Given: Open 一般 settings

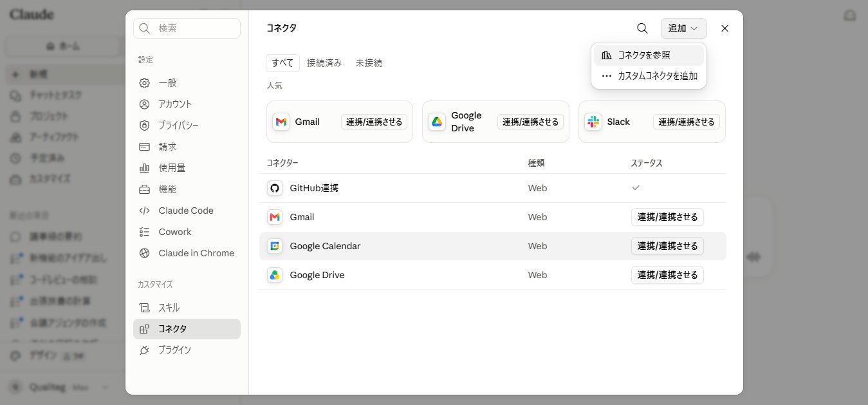Looking at the screenshot, I should [x=187, y=83].
